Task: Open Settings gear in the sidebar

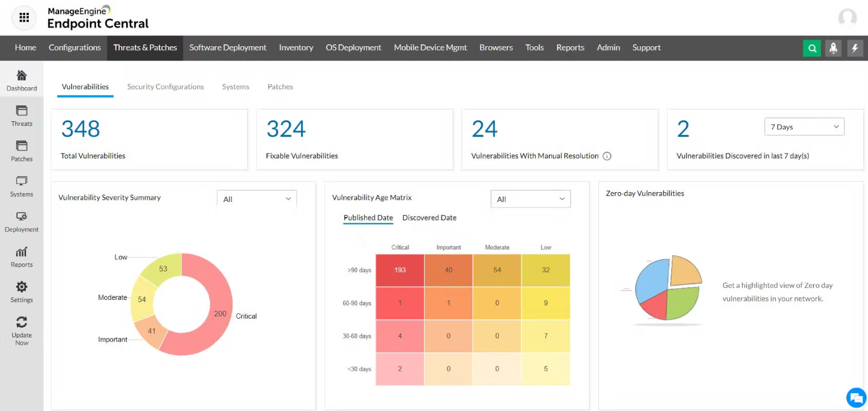Action: click(x=22, y=292)
